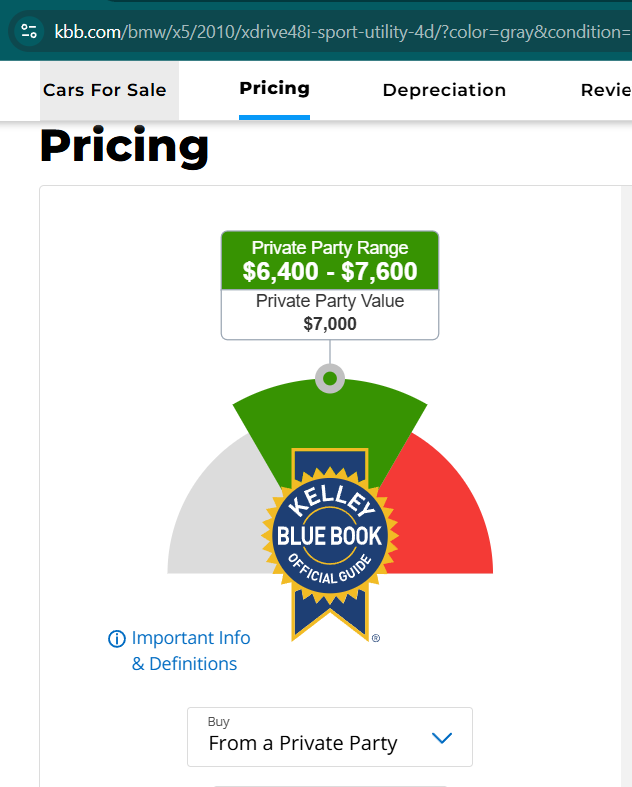The width and height of the screenshot is (632, 787).
Task: Go to the Reviews tab
Action: [x=605, y=90]
